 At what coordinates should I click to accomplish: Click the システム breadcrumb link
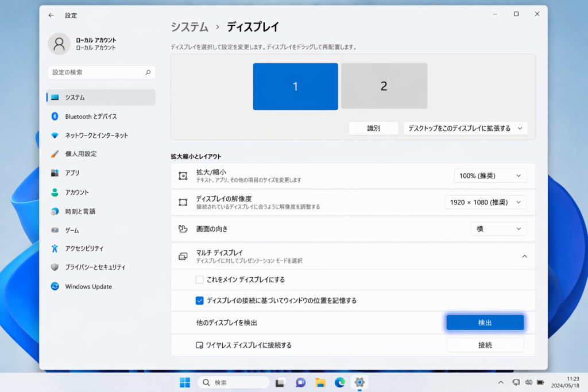point(189,27)
